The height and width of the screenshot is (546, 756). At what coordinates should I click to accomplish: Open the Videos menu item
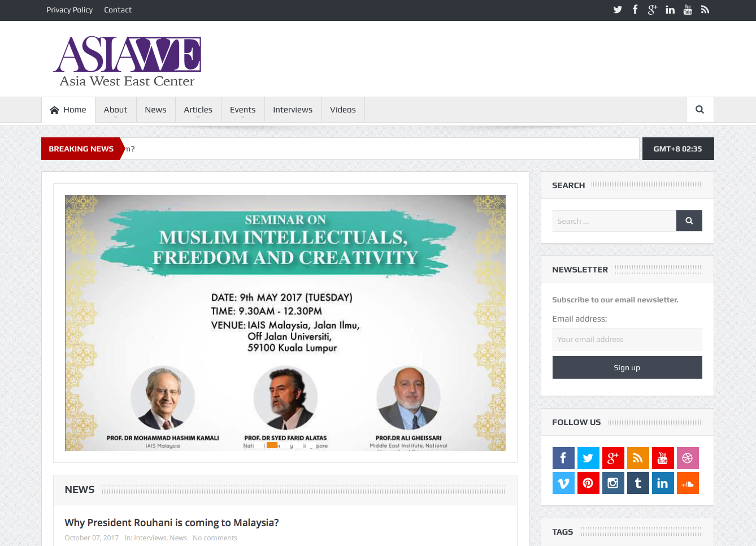click(x=343, y=110)
